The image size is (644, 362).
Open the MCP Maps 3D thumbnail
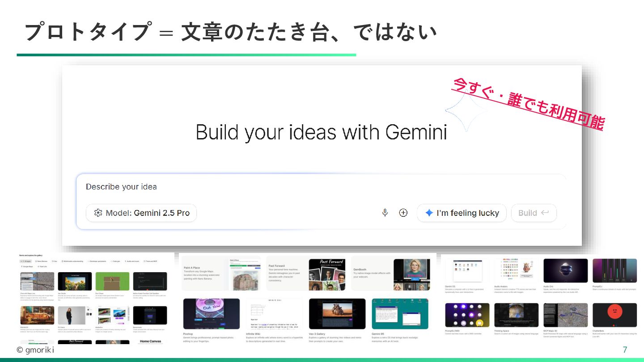[x=566, y=315]
